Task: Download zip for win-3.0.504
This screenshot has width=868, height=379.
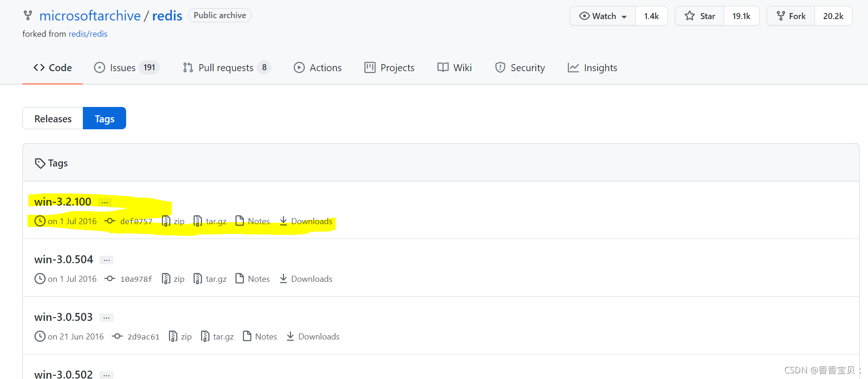Action: [x=173, y=279]
